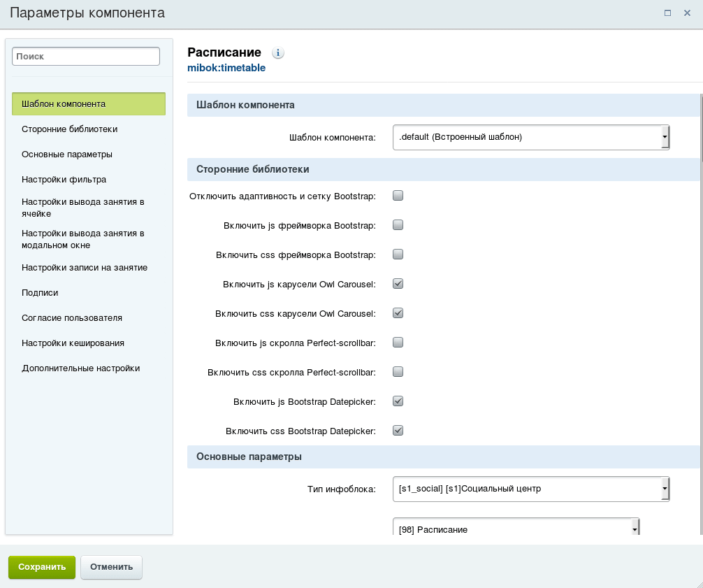
Task: Uncheck Включить css Bootstrap Datepicker
Action: pyautogui.click(x=398, y=431)
